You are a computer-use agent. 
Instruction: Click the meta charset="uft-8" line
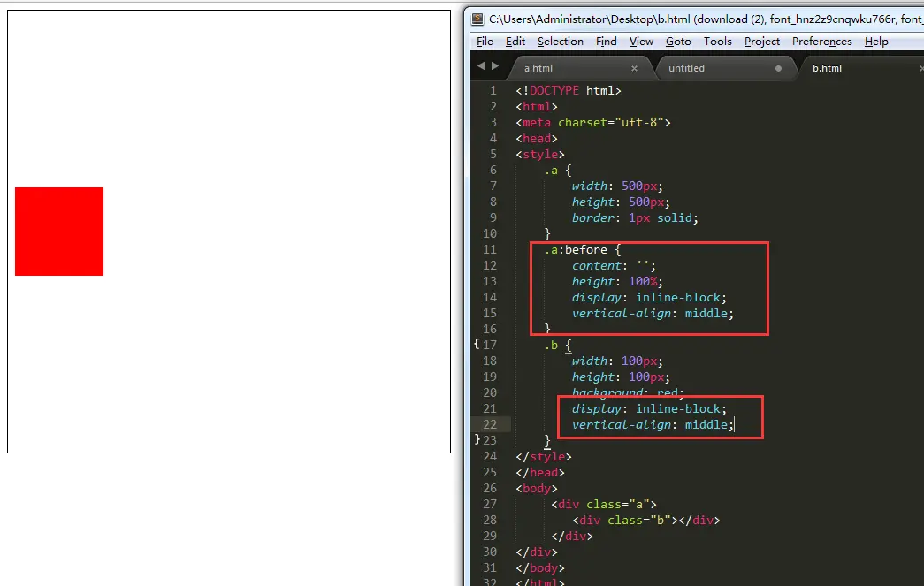[x=592, y=123]
